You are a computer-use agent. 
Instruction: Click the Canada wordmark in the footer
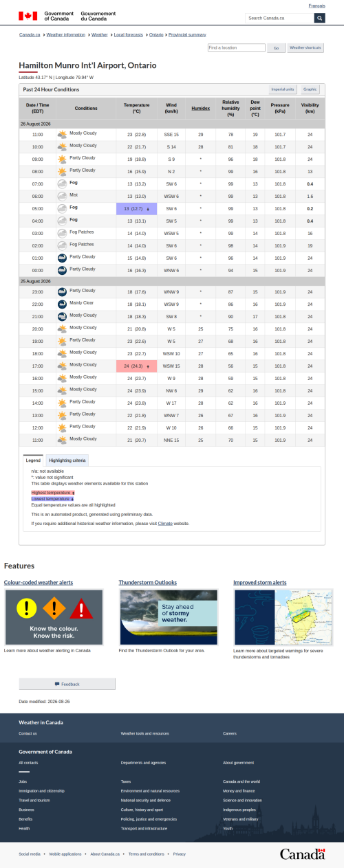[302, 854]
